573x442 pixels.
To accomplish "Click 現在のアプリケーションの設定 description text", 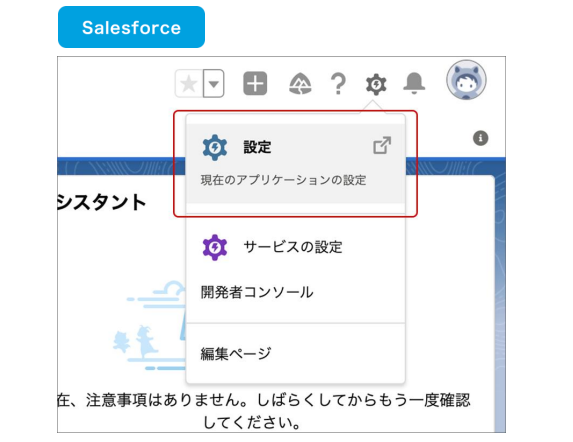I will 283,180.
